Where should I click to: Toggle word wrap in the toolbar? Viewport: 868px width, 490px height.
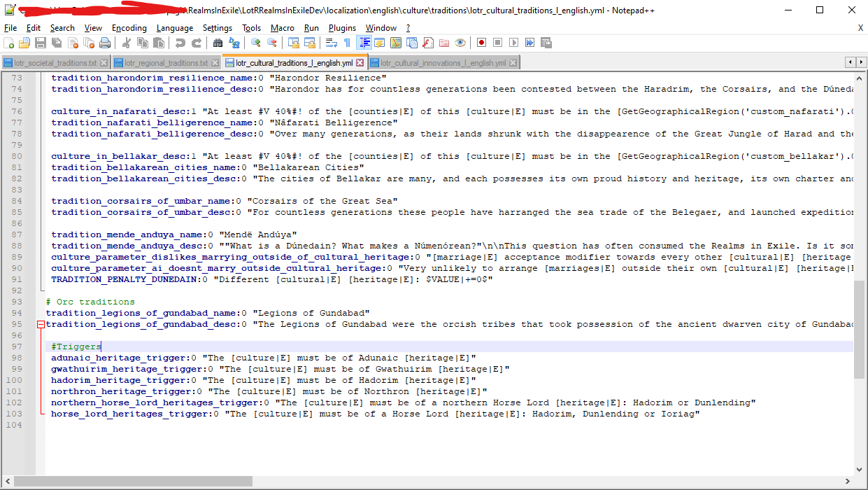point(332,43)
